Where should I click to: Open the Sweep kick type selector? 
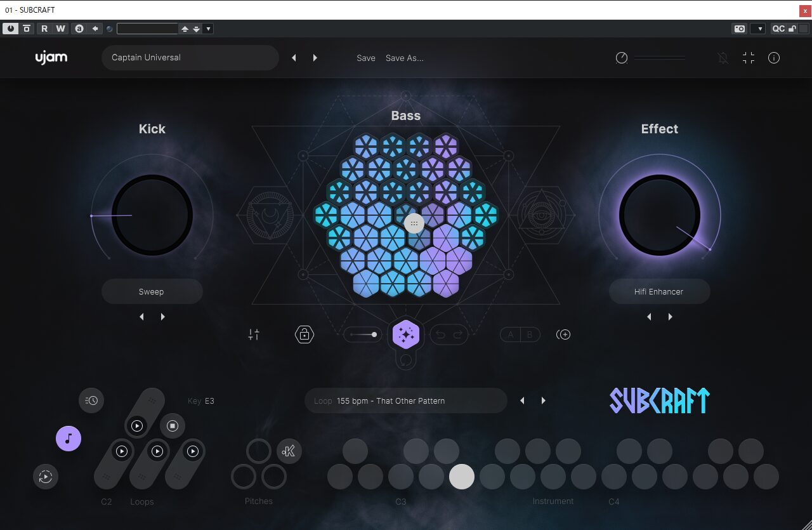tap(152, 291)
